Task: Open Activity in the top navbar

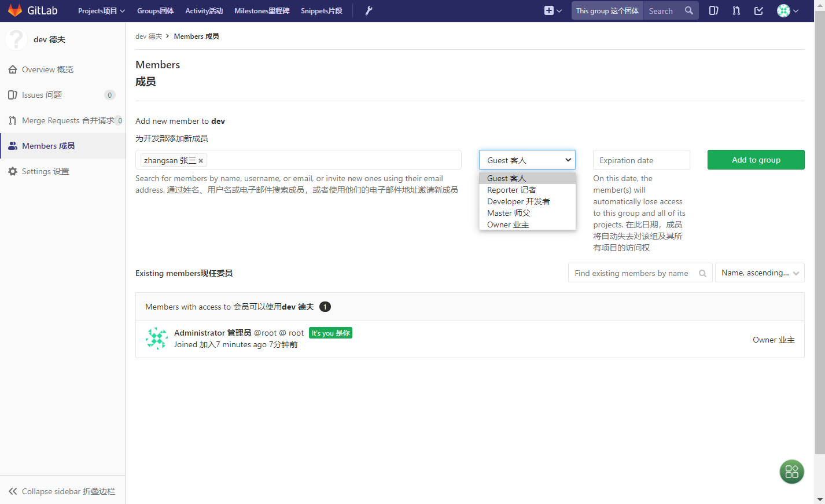Action: pyautogui.click(x=204, y=10)
